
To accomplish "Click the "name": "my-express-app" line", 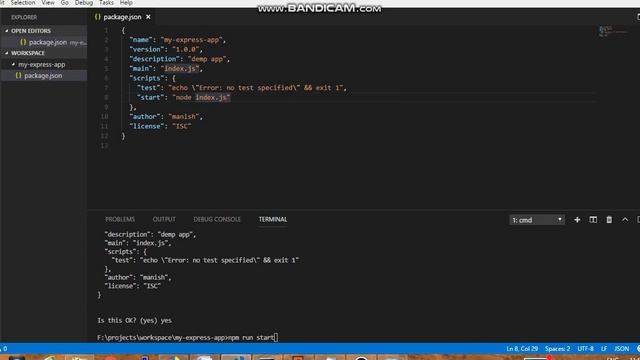I will (x=178, y=40).
